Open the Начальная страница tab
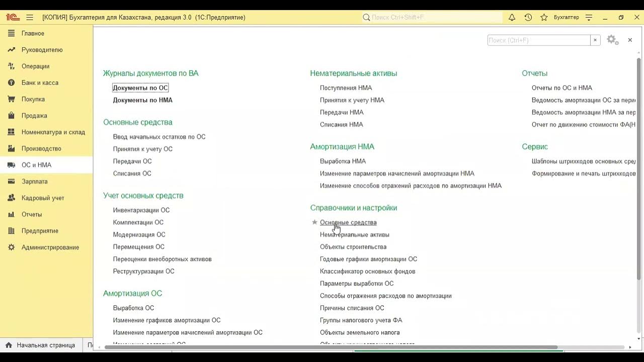 [x=40, y=345]
